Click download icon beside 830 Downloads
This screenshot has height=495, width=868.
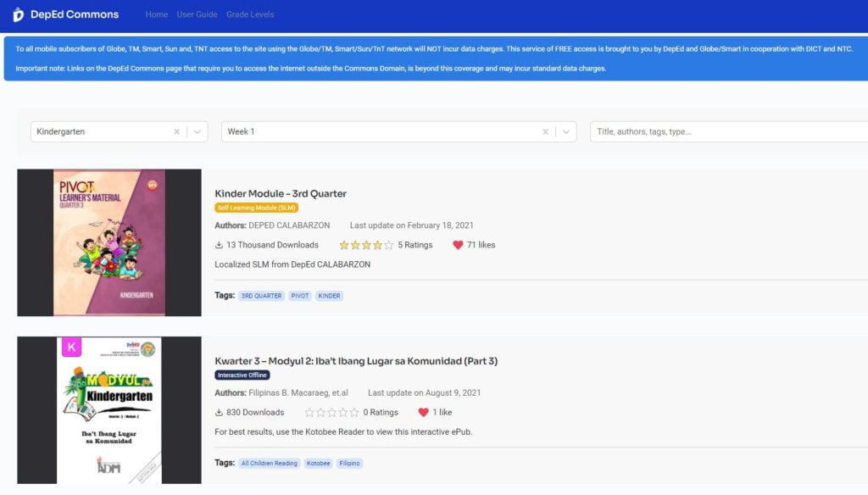pyautogui.click(x=219, y=413)
